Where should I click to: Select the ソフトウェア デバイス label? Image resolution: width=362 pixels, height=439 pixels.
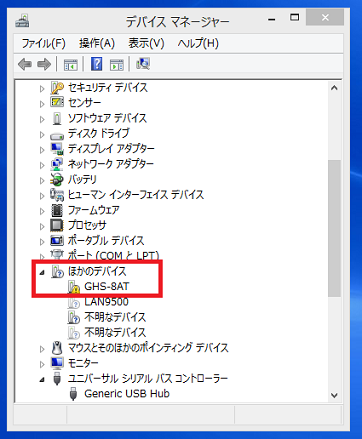point(107,118)
